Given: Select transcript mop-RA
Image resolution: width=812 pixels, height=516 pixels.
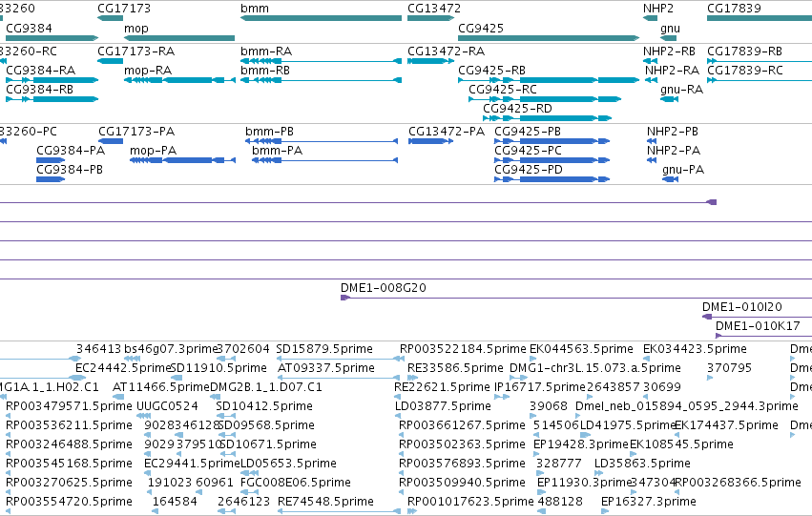Looking at the screenshot, I should pyautogui.click(x=179, y=80).
